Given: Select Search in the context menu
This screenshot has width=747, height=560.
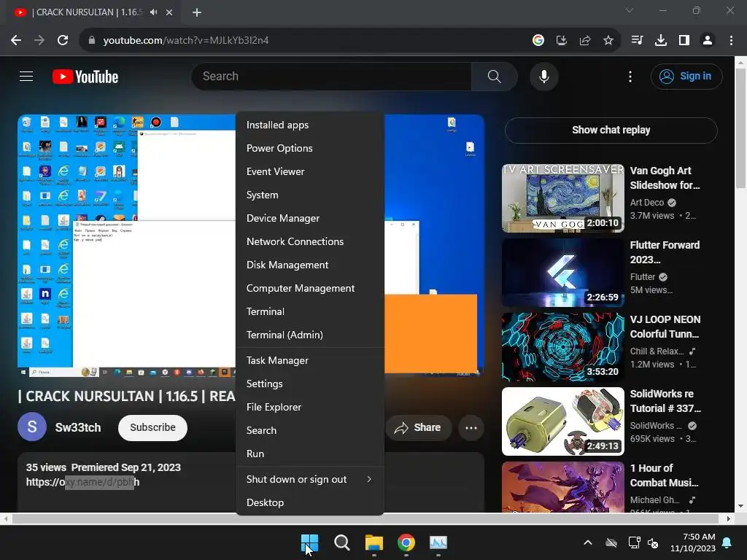Looking at the screenshot, I should click(309, 430).
